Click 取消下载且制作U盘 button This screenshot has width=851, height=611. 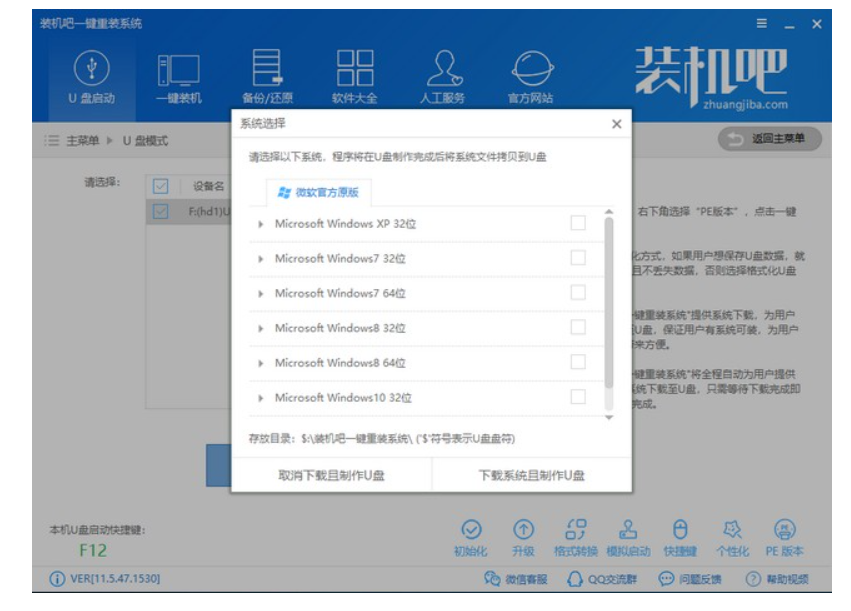(x=332, y=475)
